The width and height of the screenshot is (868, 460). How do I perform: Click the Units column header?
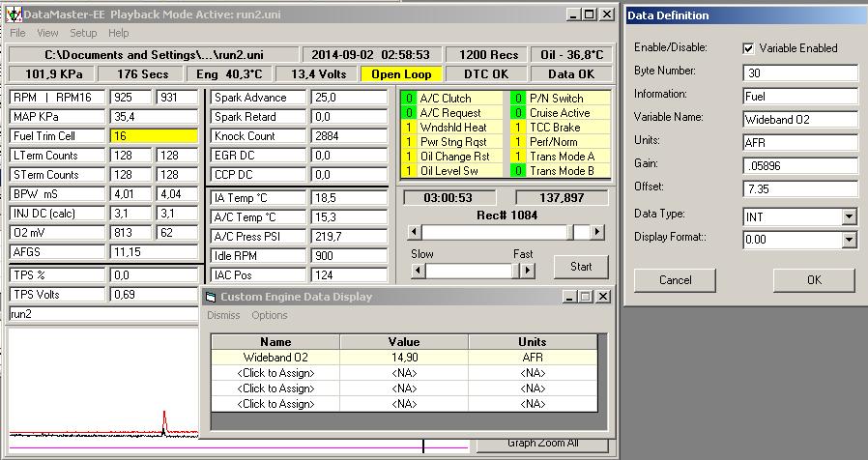click(533, 342)
